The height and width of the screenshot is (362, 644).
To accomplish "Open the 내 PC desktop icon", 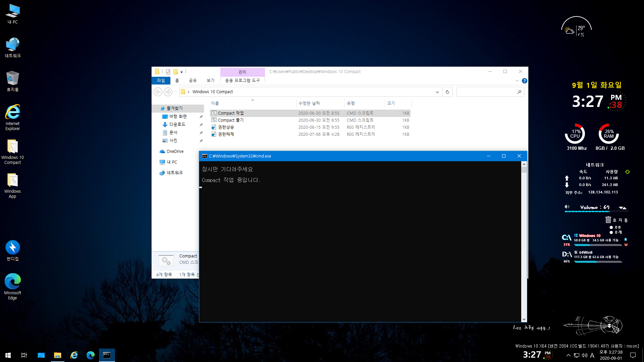I will [x=13, y=14].
